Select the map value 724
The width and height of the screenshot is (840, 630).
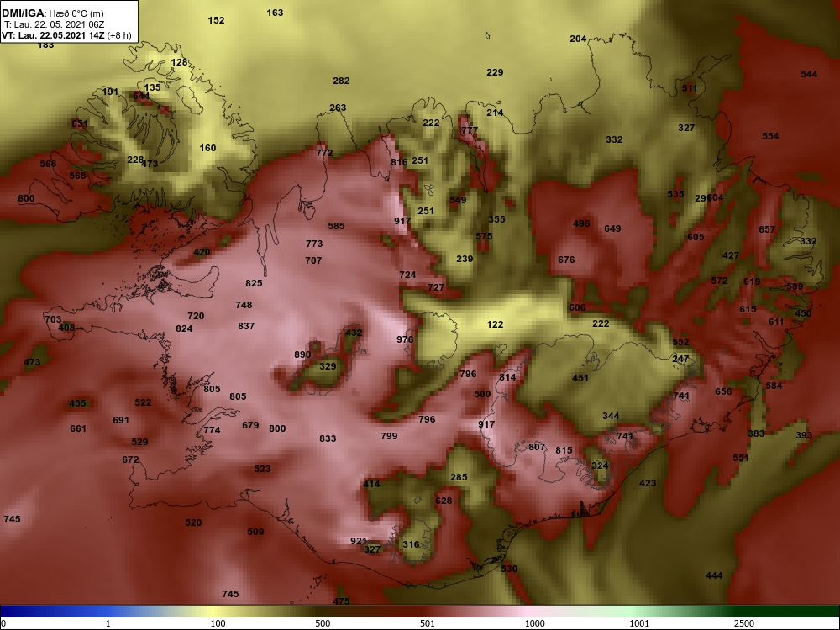coord(407,275)
